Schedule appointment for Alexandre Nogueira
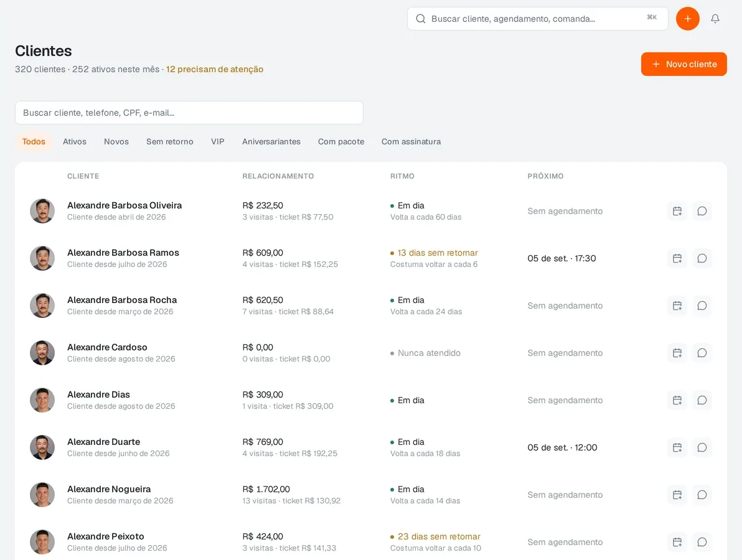 click(x=677, y=495)
